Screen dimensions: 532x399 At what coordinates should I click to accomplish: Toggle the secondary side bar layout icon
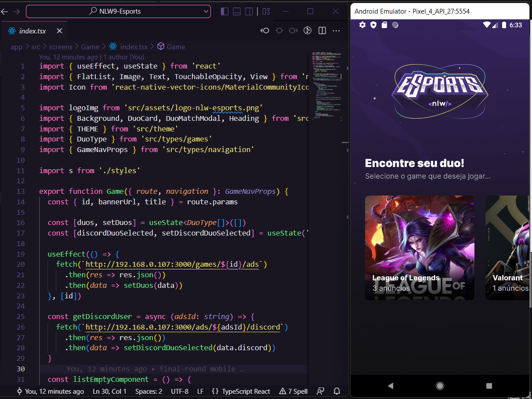249,11
